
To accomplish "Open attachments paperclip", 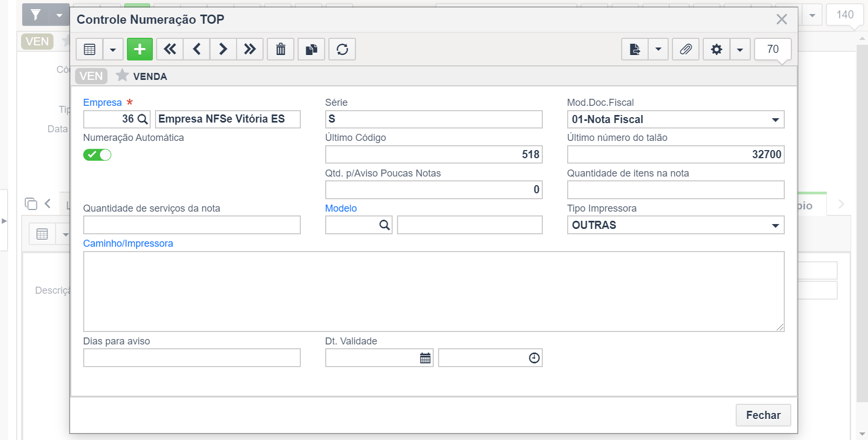I will (686, 49).
